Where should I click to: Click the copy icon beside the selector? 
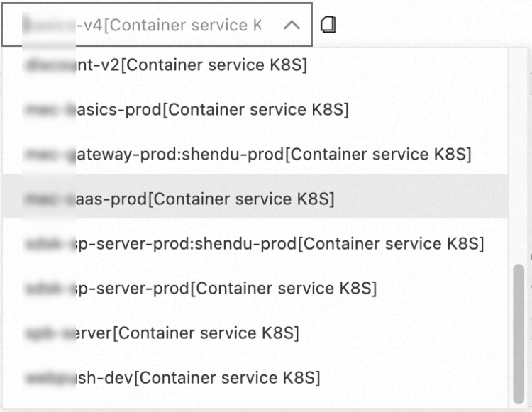328,25
